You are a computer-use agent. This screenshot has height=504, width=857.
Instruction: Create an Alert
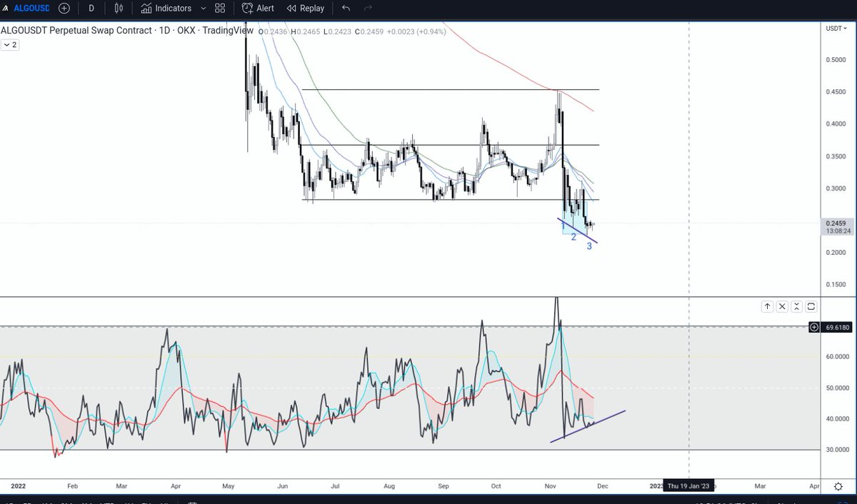258,9
